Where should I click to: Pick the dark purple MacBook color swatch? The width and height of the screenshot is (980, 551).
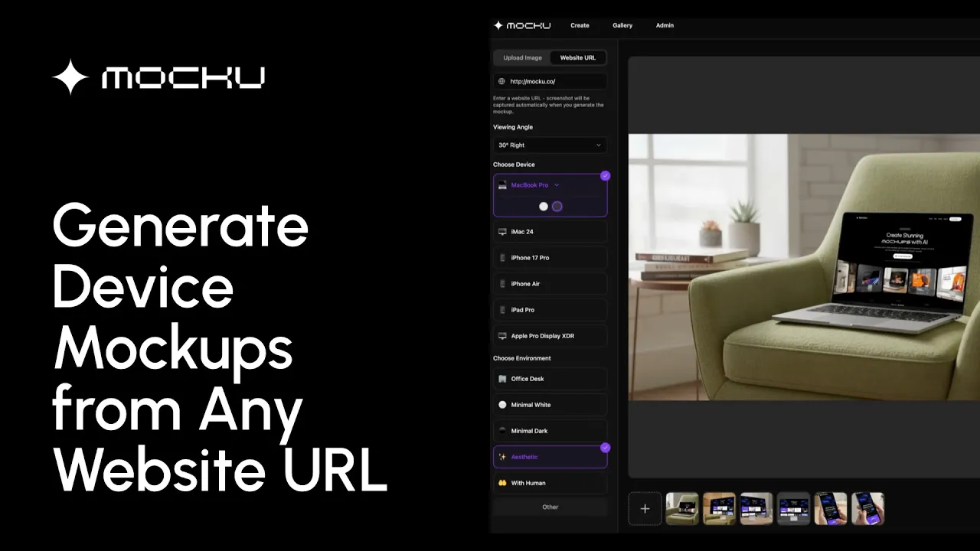pyautogui.click(x=557, y=207)
